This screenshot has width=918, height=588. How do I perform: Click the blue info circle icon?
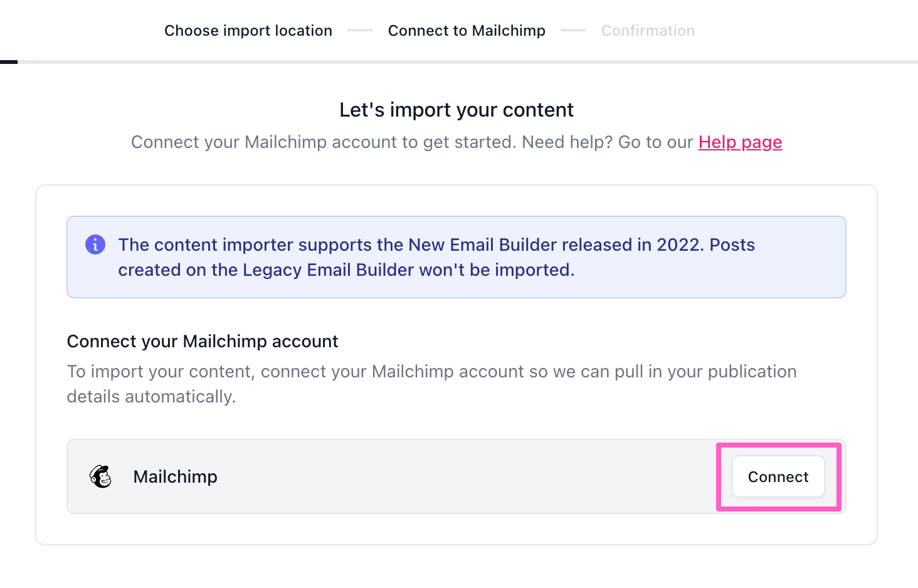95,244
